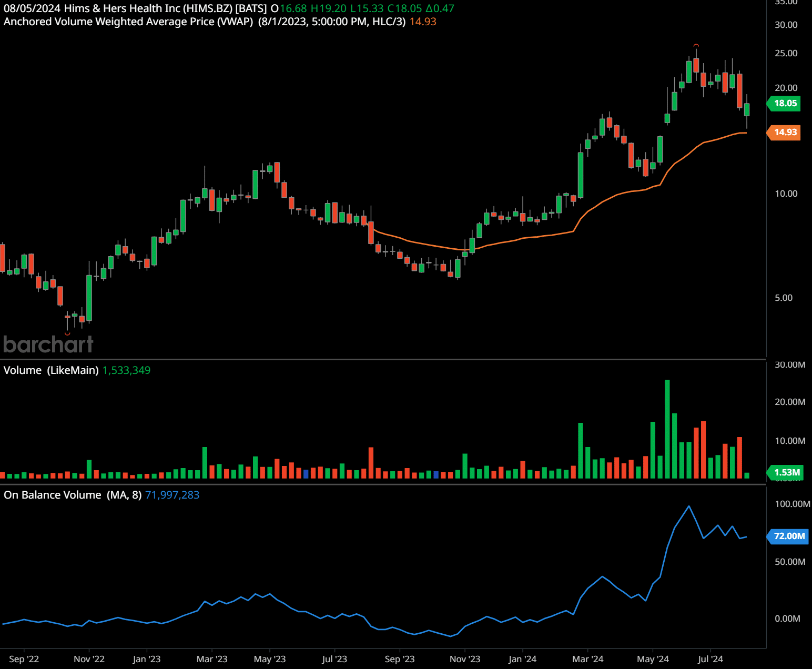Click the 0.00M OBV axis label
This screenshot has width=812, height=669.
[787, 619]
